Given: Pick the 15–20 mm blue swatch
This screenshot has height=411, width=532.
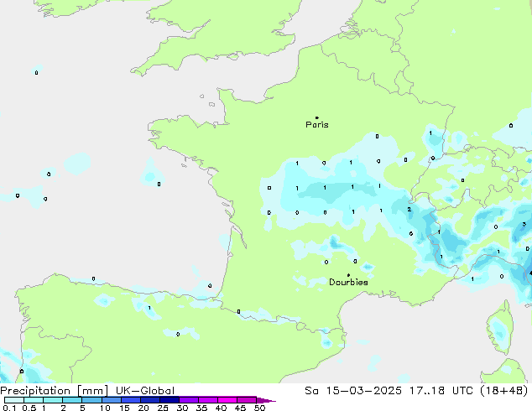Looking at the screenshot, I should coord(130,400).
